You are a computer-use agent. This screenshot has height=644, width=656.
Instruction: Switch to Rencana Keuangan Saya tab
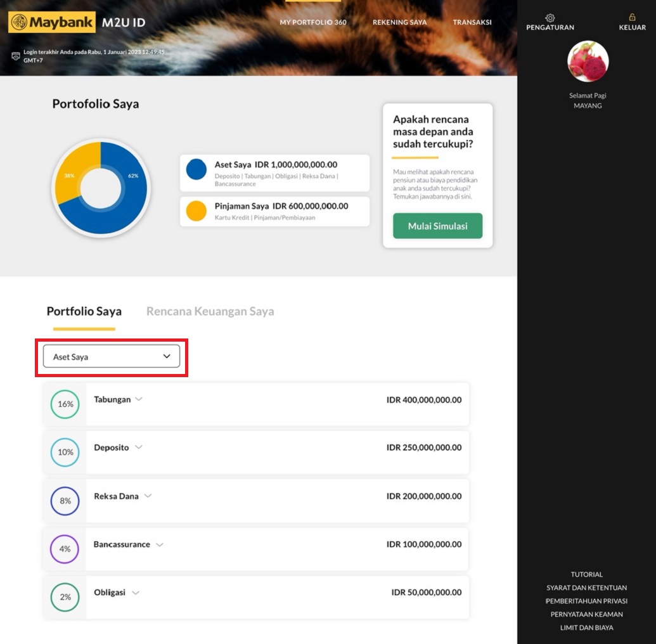[x=210, y=311]
